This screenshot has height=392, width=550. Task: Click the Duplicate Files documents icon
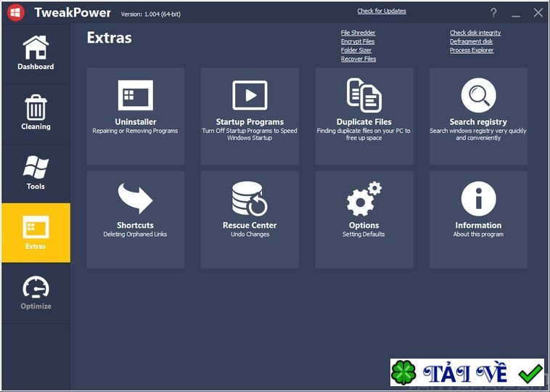pyautogui.click(x=364, y=95)
